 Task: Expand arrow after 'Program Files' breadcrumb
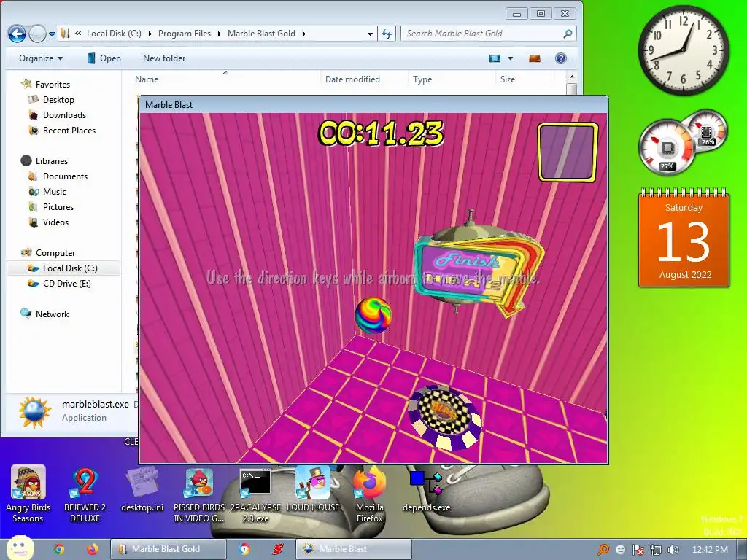tap(219, 34)
